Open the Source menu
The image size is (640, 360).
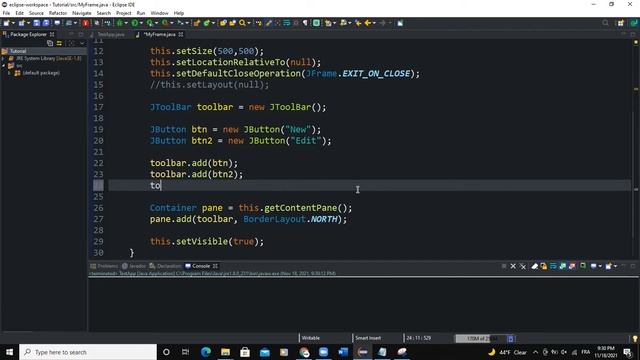(36, 13)
